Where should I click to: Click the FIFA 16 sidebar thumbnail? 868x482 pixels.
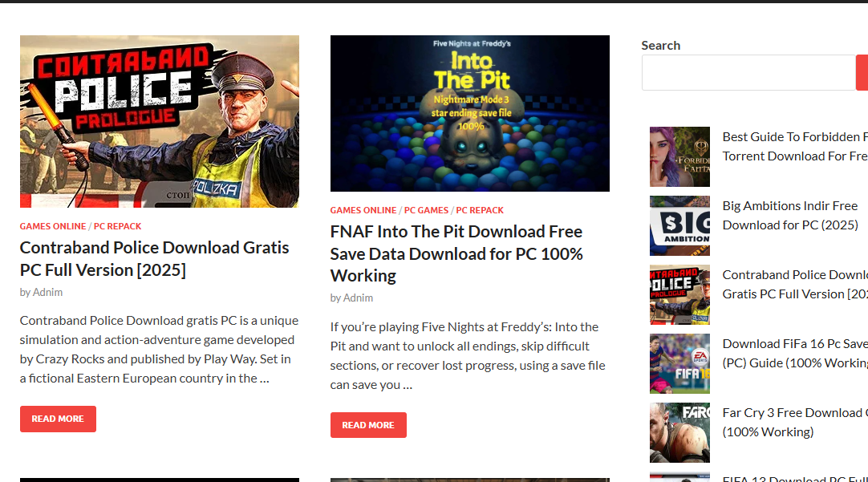[x=679, y=363]
